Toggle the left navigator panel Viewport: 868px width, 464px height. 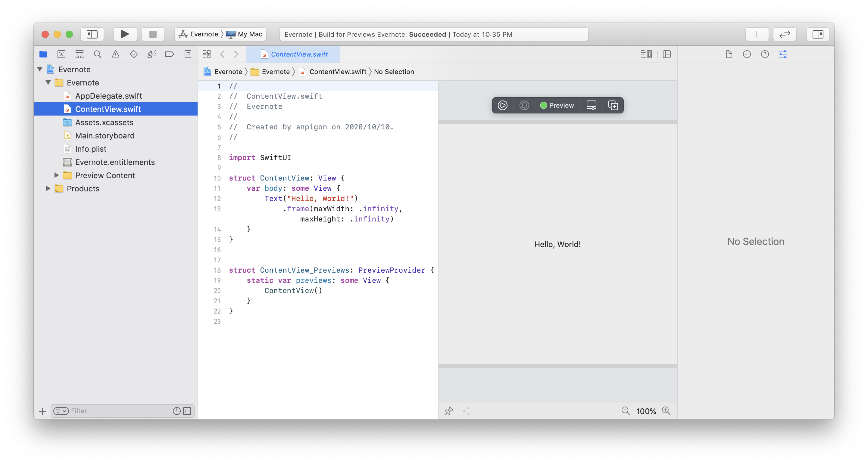(92, 34)
